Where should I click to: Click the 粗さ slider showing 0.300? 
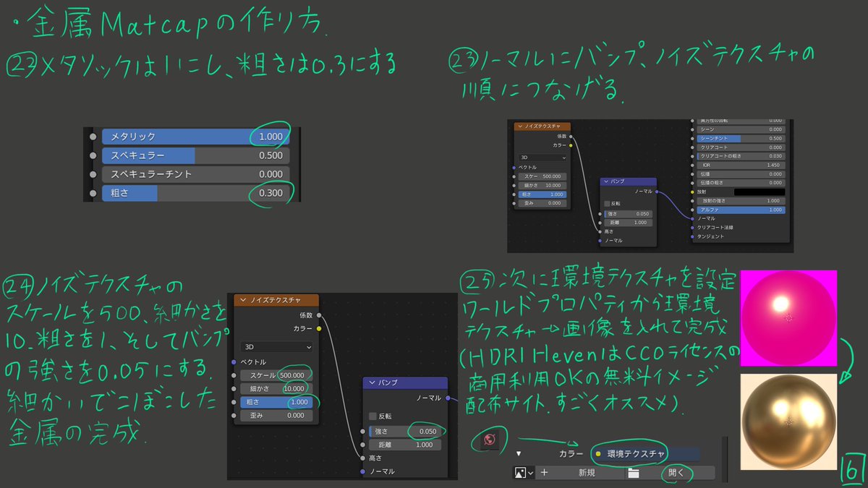pos(196,193)
